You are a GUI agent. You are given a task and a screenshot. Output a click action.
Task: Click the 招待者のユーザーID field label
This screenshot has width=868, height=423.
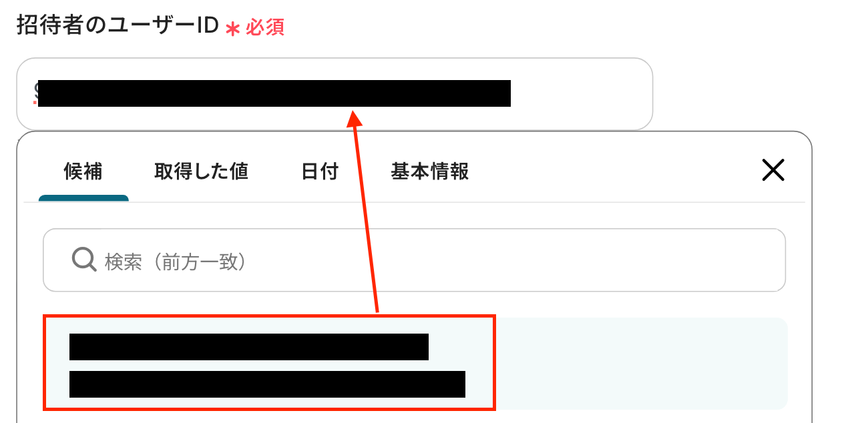118,27
